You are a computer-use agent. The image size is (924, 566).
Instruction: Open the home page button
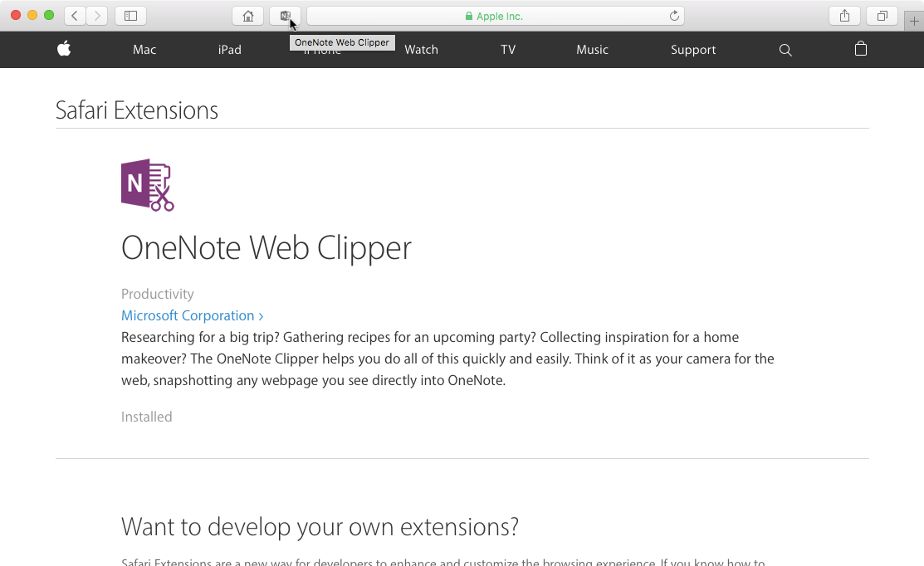248,16
